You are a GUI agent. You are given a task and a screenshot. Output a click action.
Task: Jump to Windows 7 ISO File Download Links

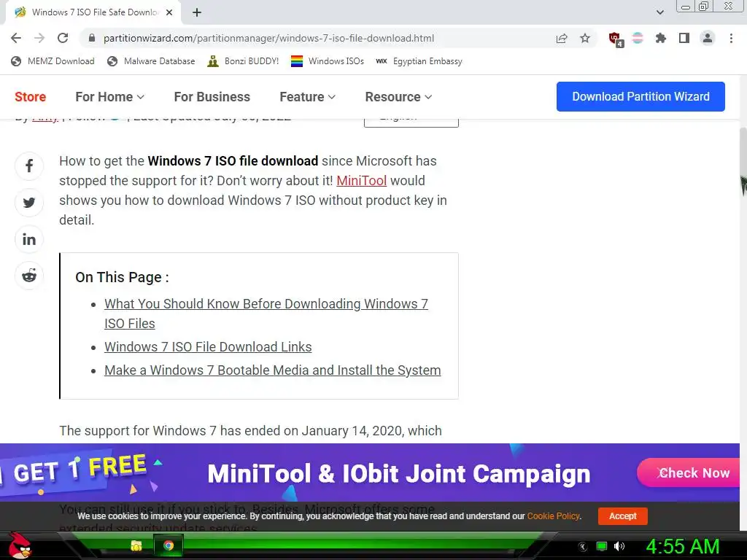coord(208,346)
